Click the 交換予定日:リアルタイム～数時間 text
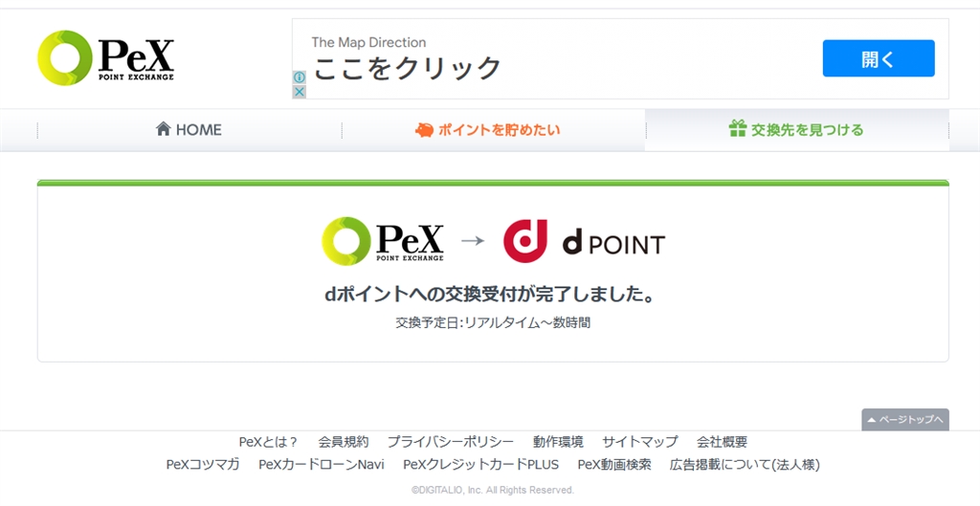This screenshot has height=506, width=980. point(493,323)
